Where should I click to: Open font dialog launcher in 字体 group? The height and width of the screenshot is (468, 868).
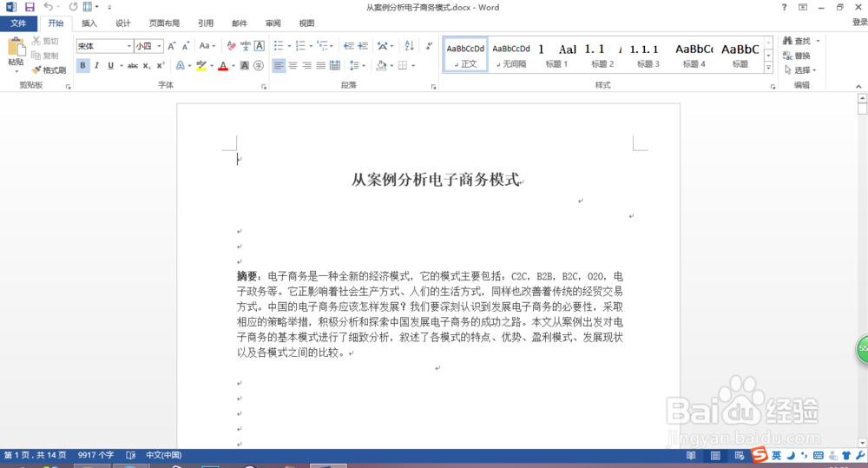click(264, 87)
